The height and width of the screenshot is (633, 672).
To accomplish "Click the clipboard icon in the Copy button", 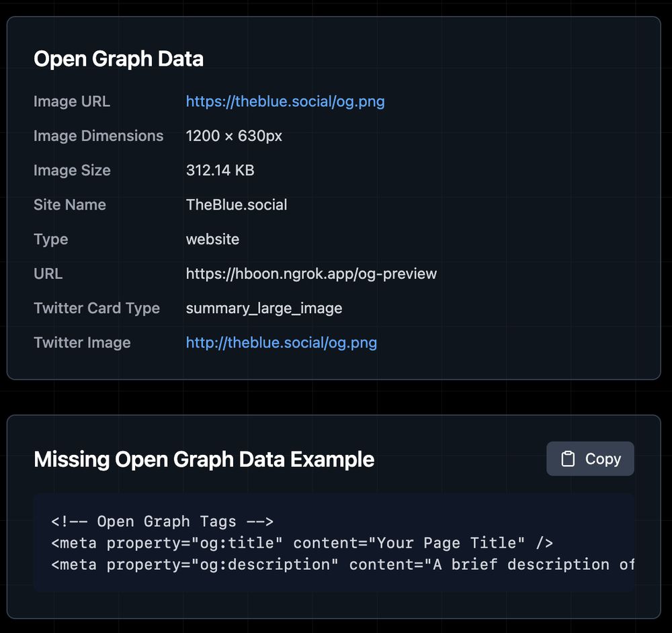I will pos(569,459).
